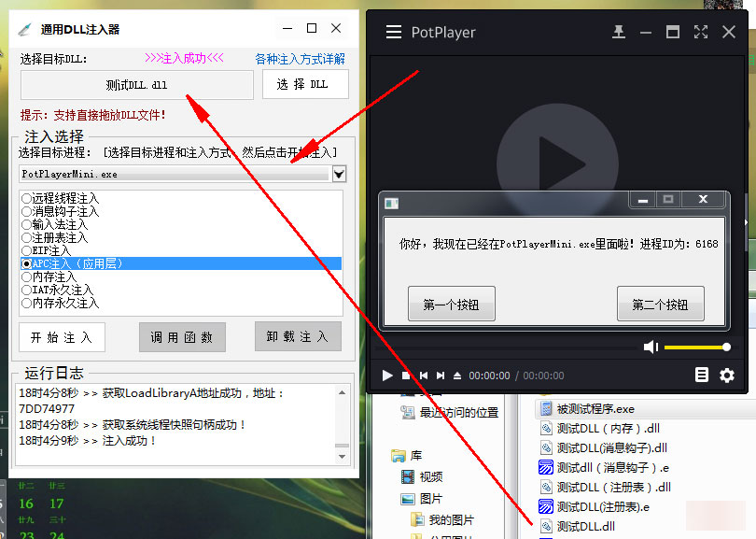Select EIP注入 radio option

46,250
